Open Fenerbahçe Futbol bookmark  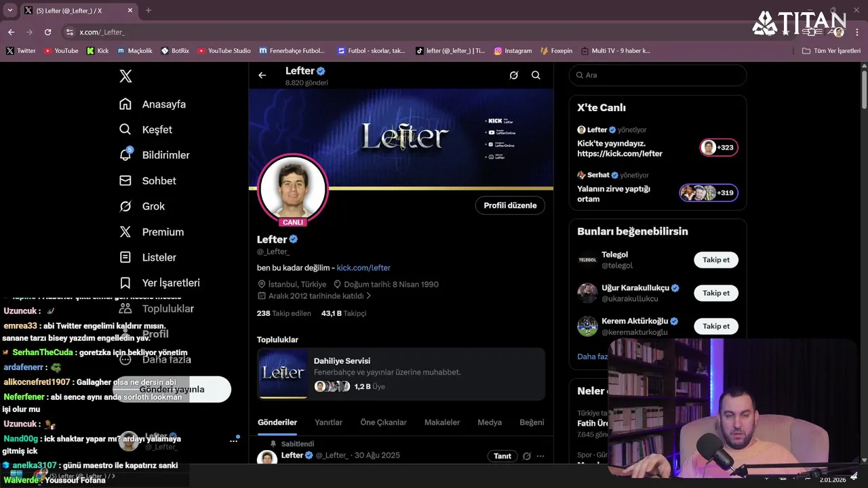(292, 51)
